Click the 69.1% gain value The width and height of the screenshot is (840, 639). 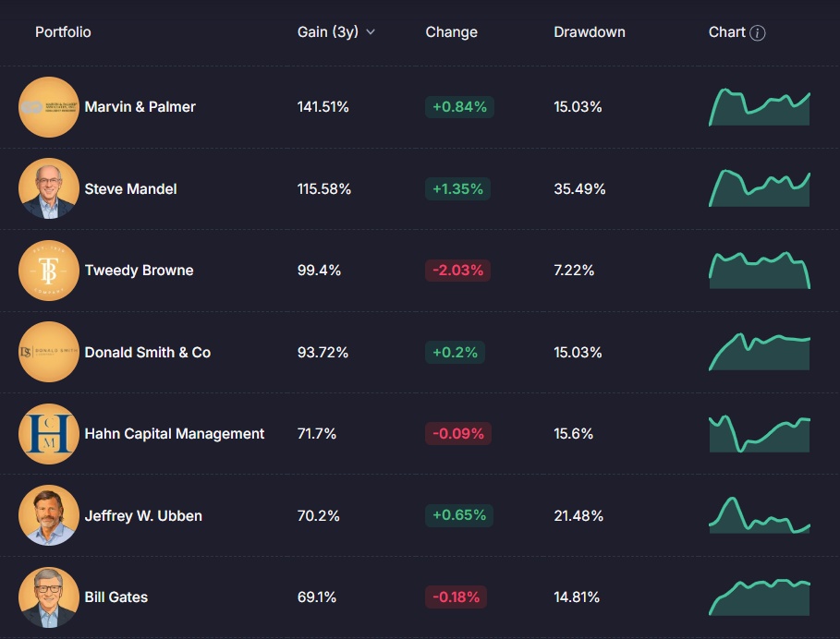[317, 597]
